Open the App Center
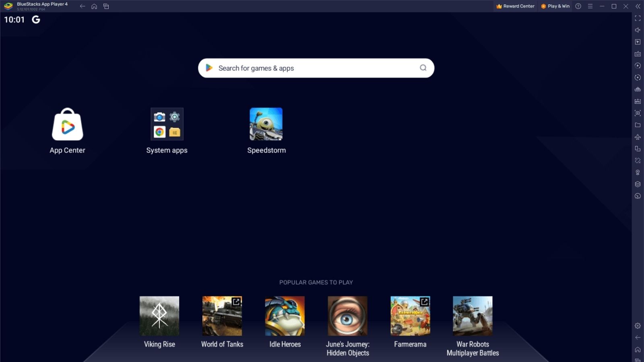 pos(67,125)
